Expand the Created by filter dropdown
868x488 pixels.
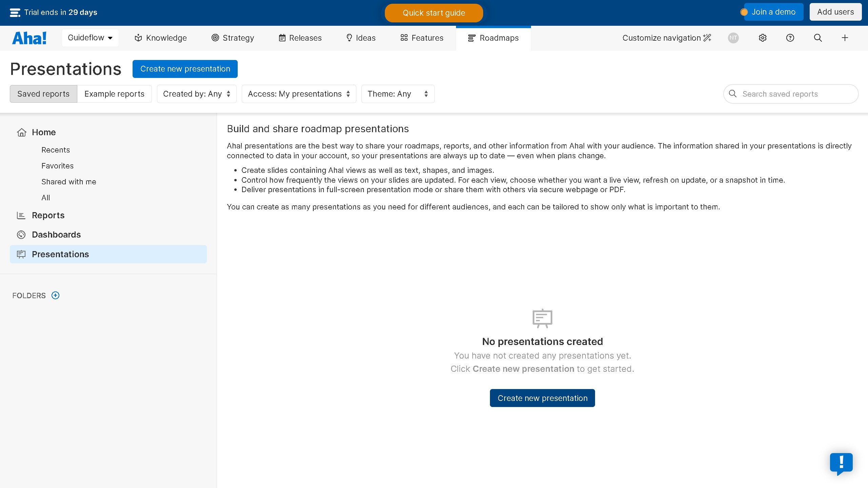point(197,94)
